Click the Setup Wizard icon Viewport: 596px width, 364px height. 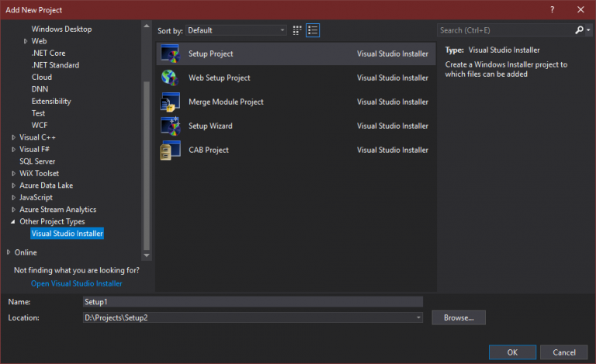[x=170, y=126]
